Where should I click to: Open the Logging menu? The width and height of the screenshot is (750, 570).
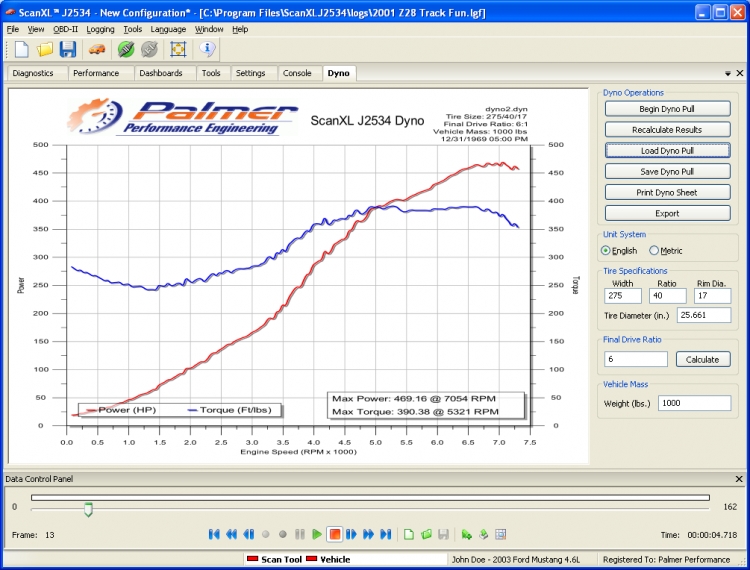pos(100,29)
